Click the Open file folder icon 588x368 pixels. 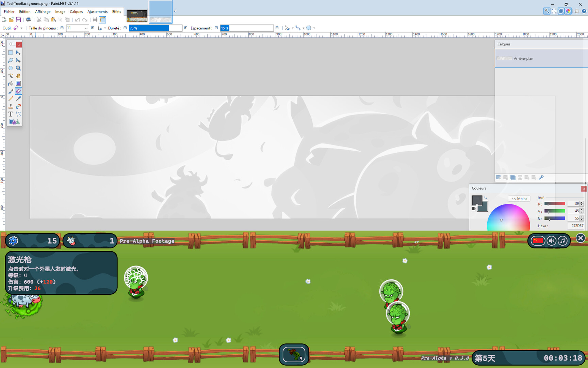[11, 20]
